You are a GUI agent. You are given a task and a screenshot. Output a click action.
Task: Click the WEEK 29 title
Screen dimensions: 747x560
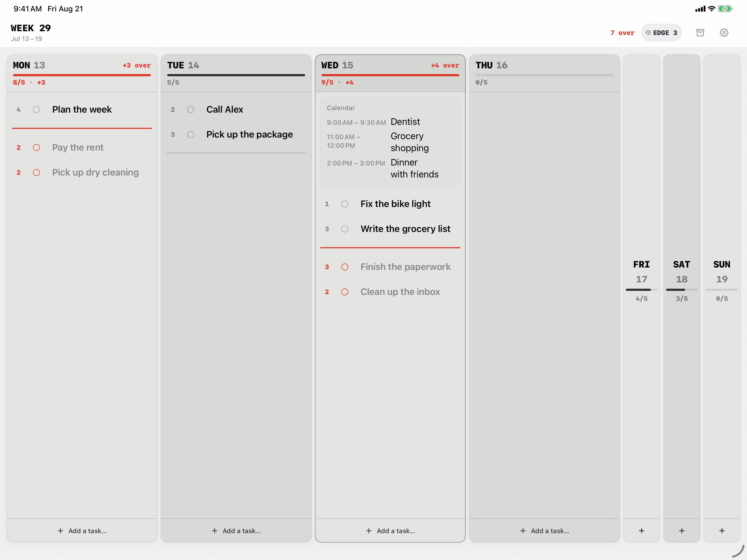click(x=31, y=28)
